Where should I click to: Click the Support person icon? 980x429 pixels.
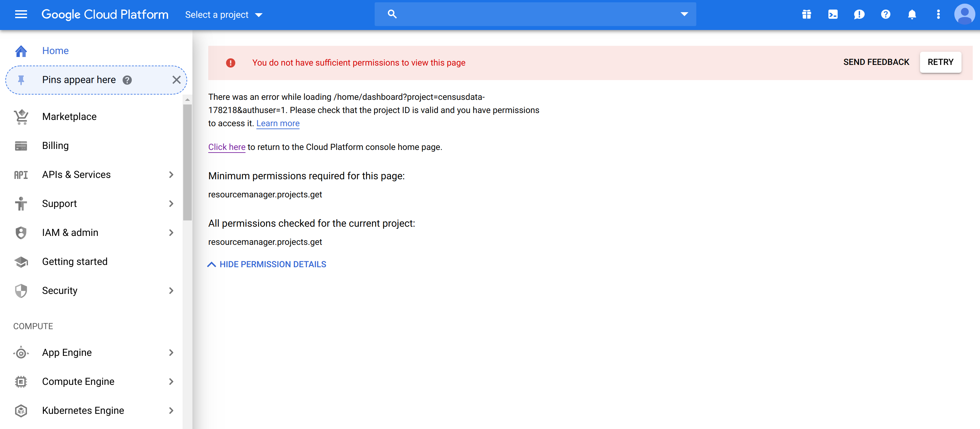(x=21, y=204)
